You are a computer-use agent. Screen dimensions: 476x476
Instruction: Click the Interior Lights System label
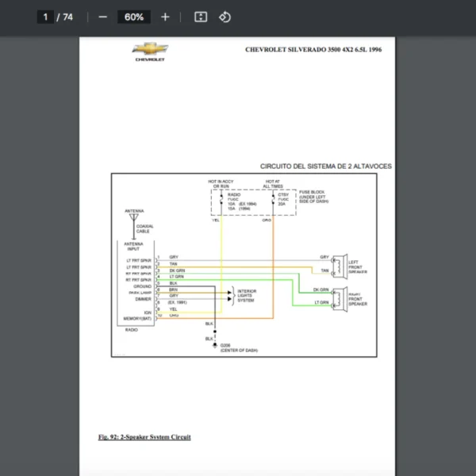[x=248, y=296]
